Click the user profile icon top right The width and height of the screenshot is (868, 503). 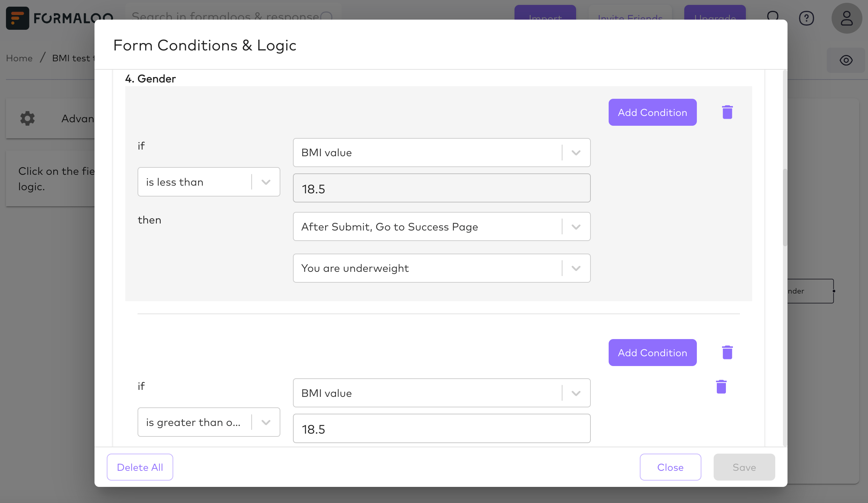(x=846, y=18)
